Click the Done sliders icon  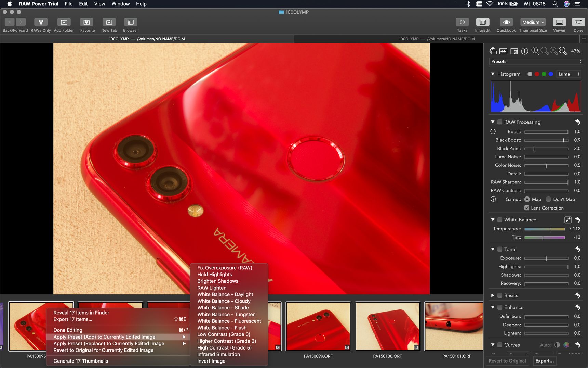pyautogui.click(x=578, y=22)
